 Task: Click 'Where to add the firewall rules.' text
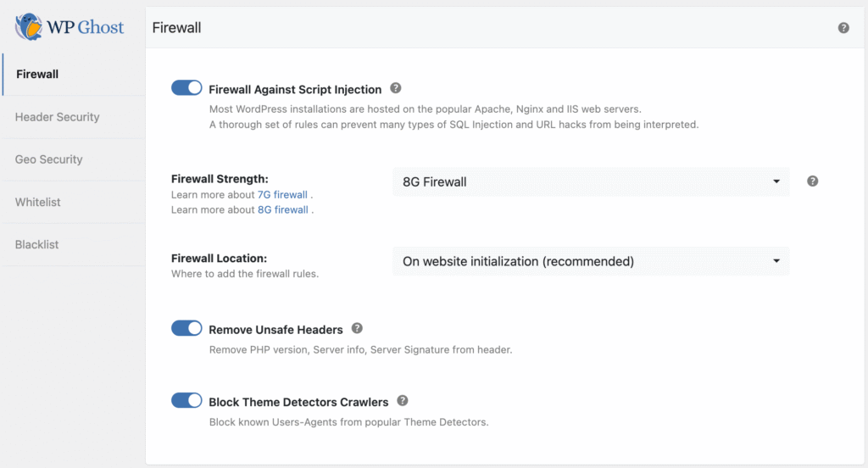tap(245, 274)
